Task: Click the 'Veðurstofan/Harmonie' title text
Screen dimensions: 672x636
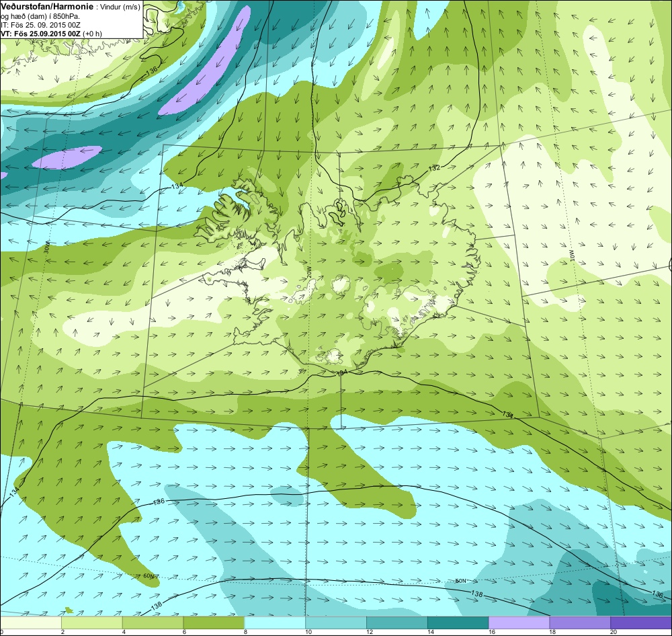Action: point(46,7)
